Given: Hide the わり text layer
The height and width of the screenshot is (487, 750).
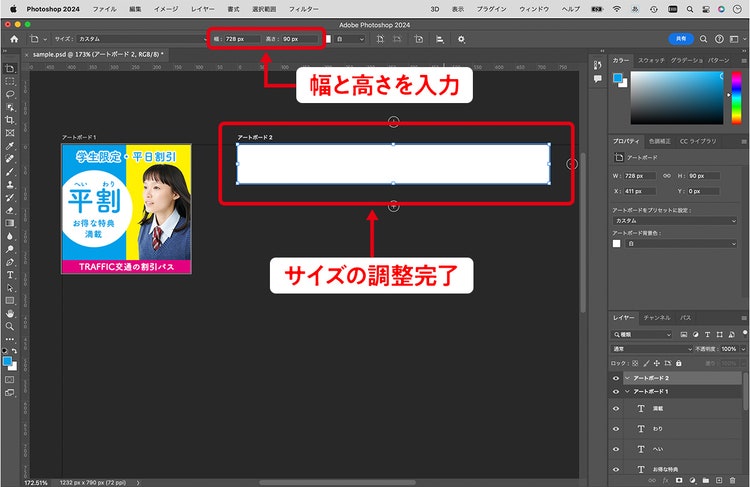Looking at the screenshot, I should pyautogui.click(x=616, y=429).
